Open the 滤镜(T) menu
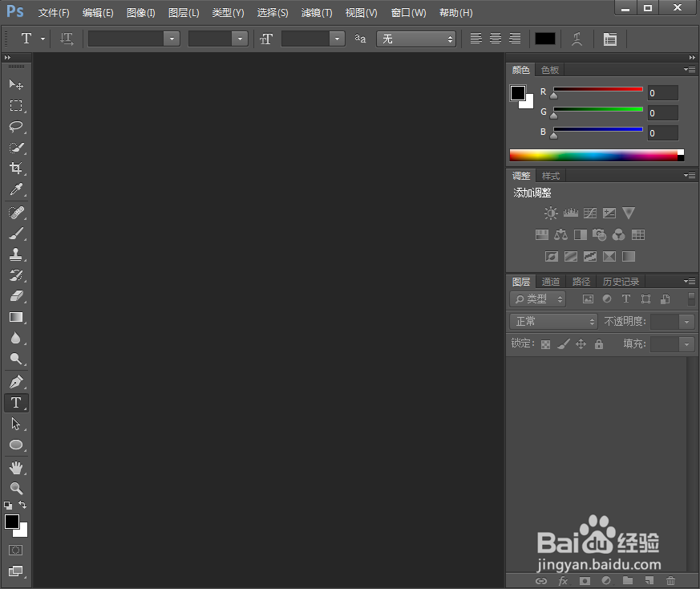 (x=317, y=13)
